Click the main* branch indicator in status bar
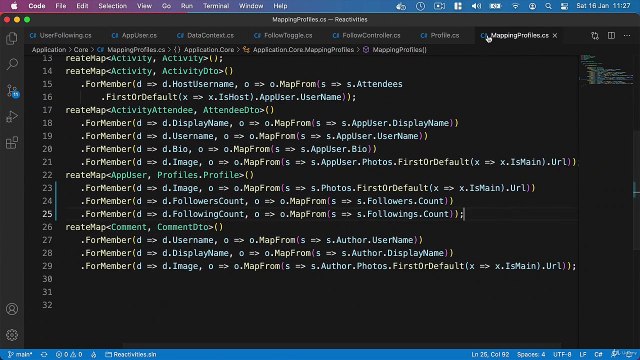 (x=20, y=354)
